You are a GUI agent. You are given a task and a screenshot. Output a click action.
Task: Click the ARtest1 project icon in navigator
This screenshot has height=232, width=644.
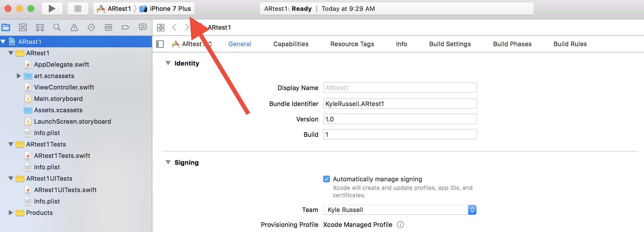click(12, 42)
